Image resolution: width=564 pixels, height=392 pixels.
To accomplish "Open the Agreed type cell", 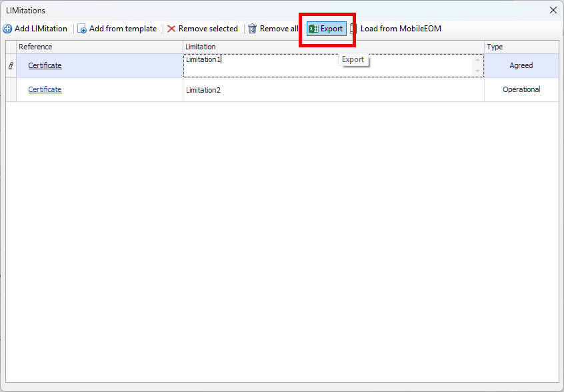I will 521,65.
